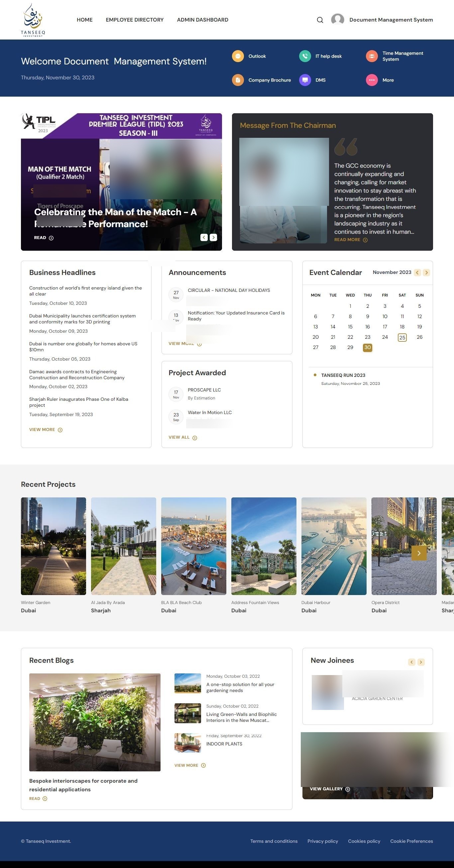
Task: Select day 15 in Event Calendar
Action: [350, 327]
